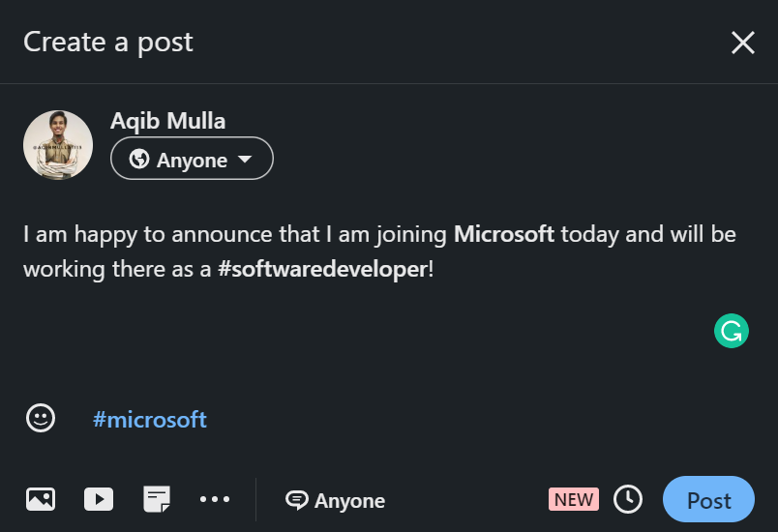Click the suggested #microsoft hashtag
The width and height of the screenshot is (778, 532).
coord(150,419)
